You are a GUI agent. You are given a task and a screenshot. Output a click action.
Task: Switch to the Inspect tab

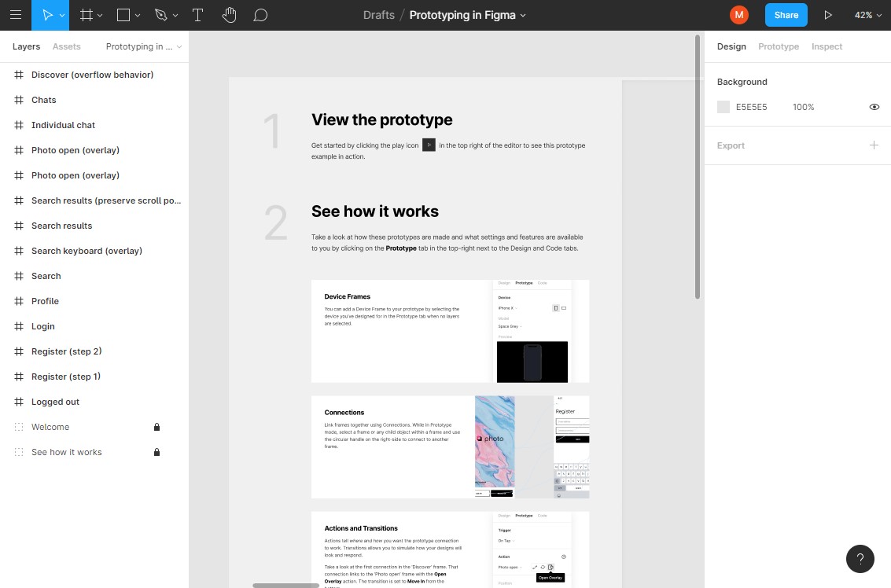(827, 46)
